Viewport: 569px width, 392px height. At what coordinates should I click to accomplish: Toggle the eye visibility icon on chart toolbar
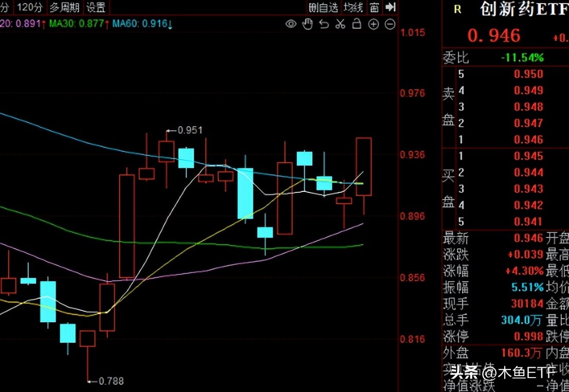point(291,24)
